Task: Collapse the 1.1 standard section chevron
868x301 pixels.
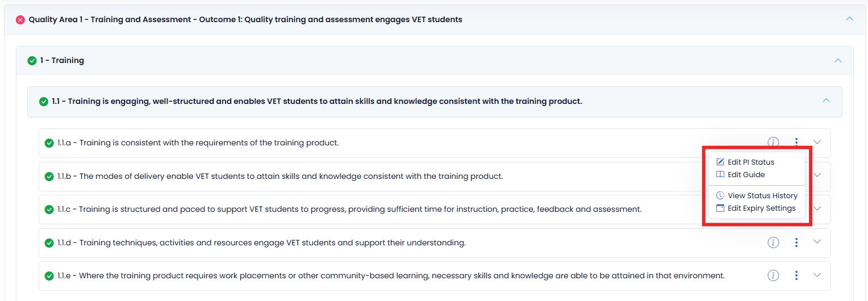Action: (826, 101)
